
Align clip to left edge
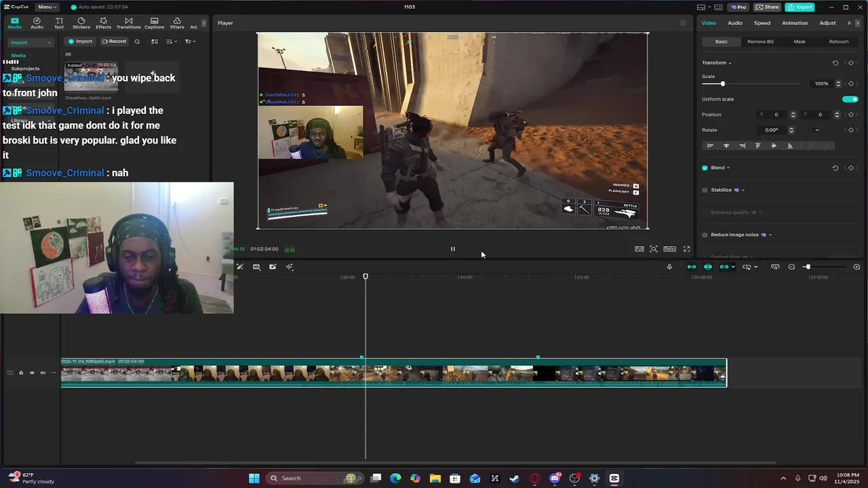(710, 146)
